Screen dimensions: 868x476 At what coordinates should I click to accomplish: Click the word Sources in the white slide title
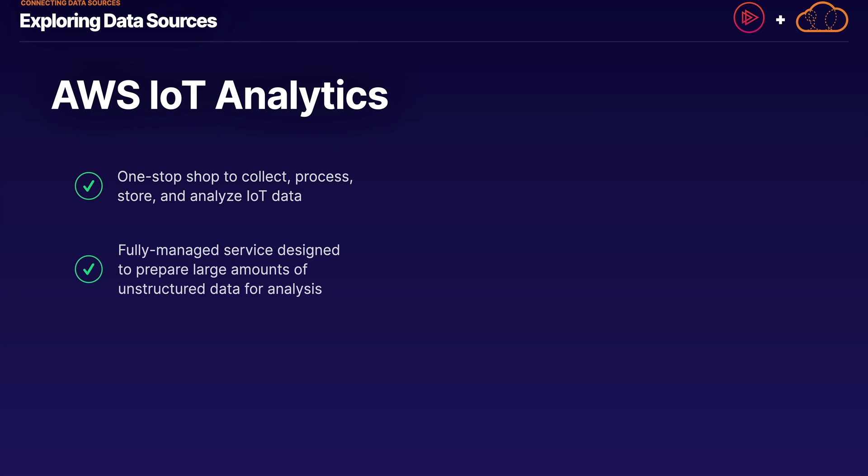181,21
